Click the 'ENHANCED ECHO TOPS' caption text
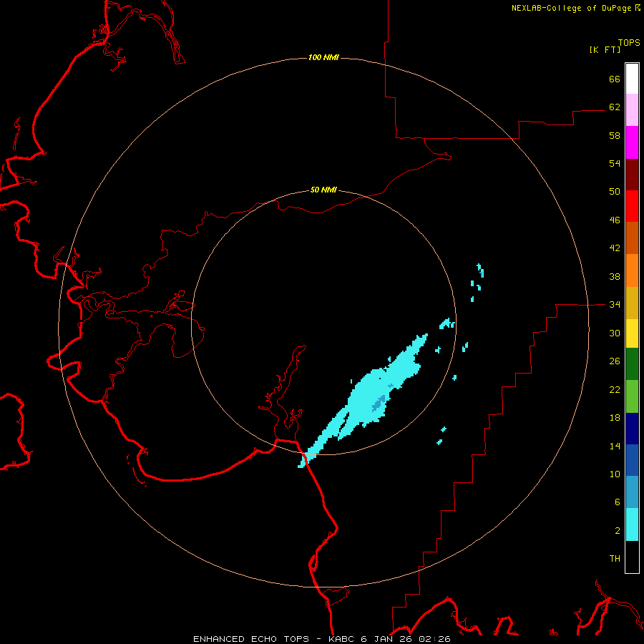Viewport: 644px width, 644px height. coord(251,639)
